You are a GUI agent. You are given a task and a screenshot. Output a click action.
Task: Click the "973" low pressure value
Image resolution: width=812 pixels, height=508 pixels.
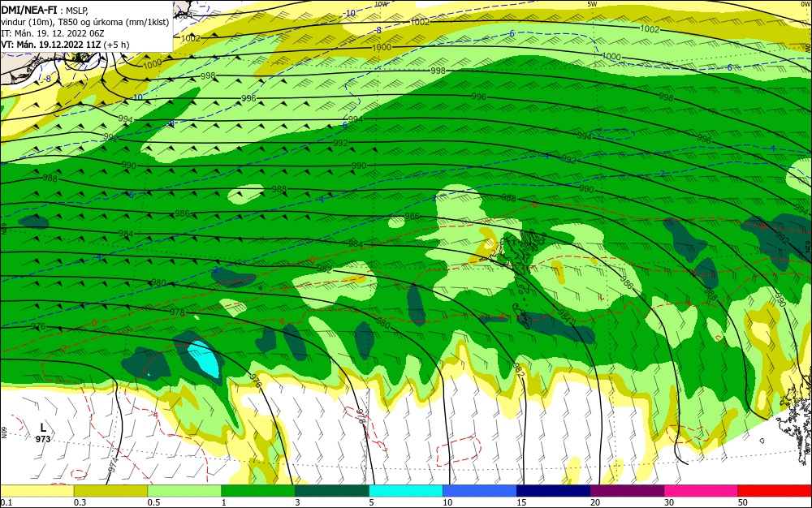click(x=43, y=439)
